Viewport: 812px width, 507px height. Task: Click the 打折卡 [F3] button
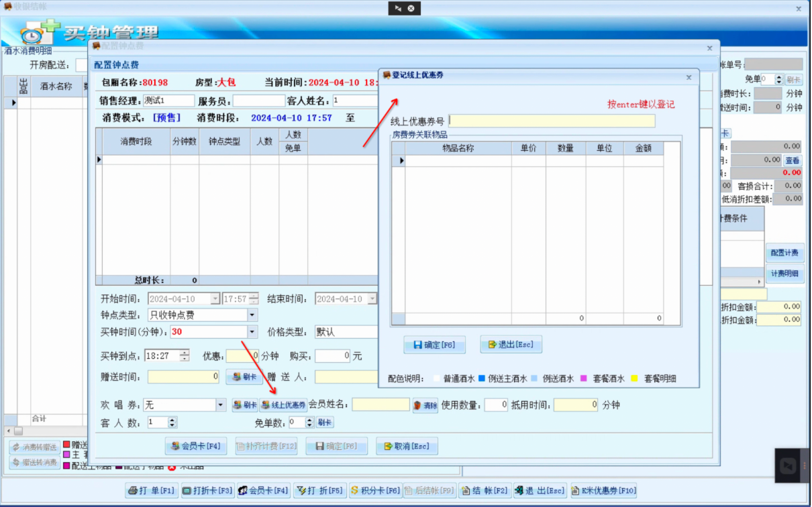point(207,490)
